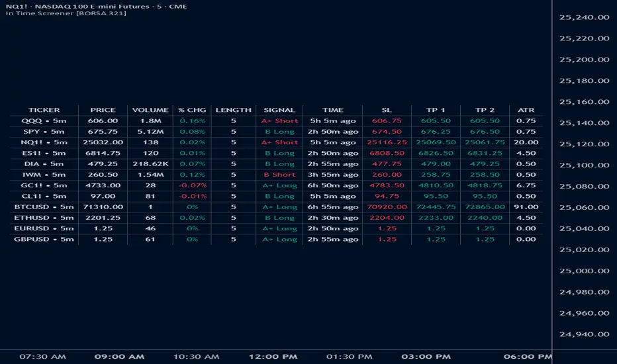The width and height of the screenshot is (617, 364).
Task: Click the ETHUSD time 2h 30m ago
Action: point(333,218)
